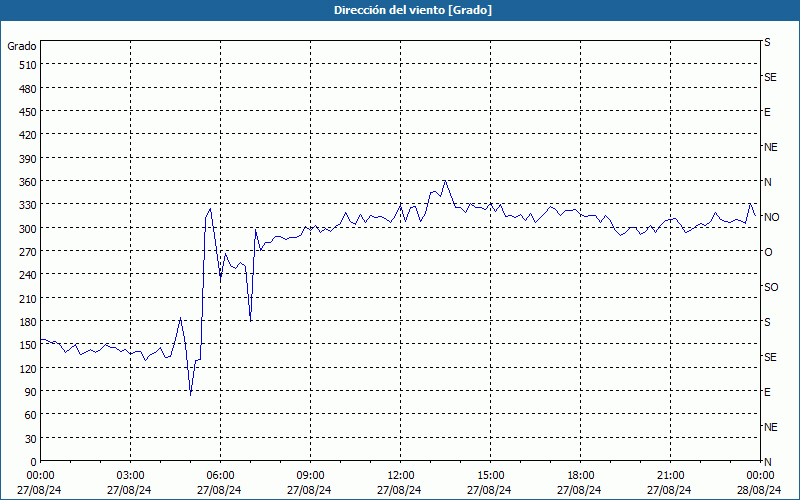Select the '150' degree axis label
This screenshot has height=500, width=800.
(28, 345)
